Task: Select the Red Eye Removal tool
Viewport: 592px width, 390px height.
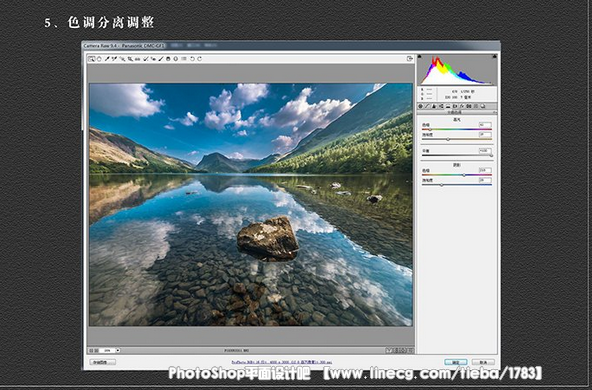Action: tap(153, 59)
